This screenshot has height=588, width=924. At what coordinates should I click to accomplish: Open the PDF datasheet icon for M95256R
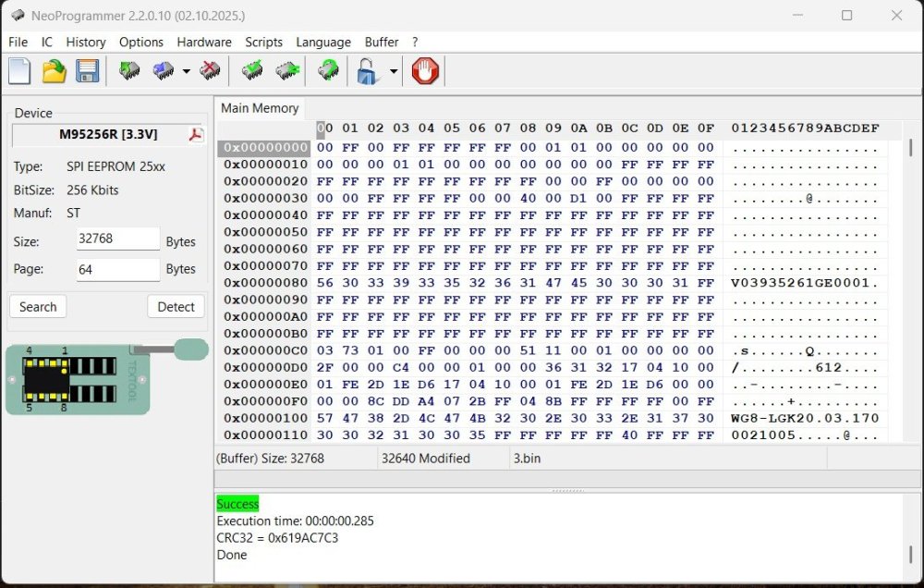pos(196,134)
